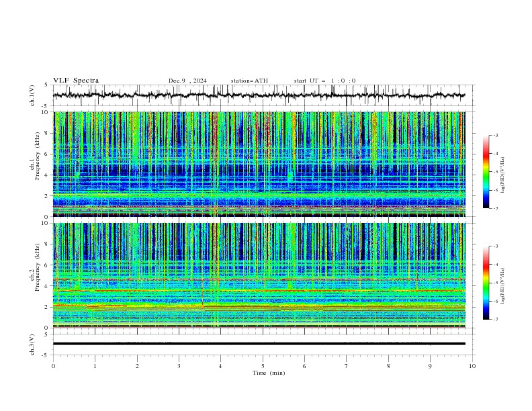
Task: Click the ch.2 frequency tick label "8"
Action: (47, 244)
